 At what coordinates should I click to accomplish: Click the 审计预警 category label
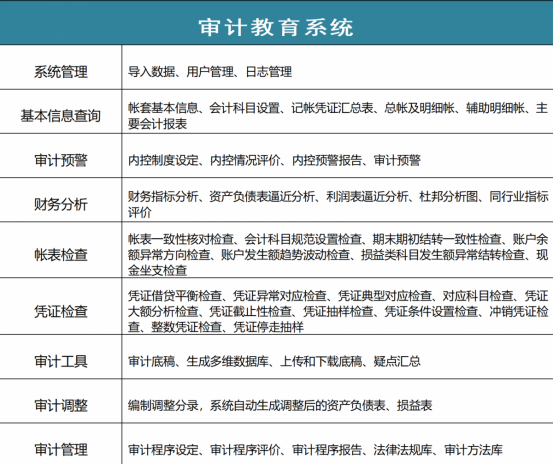(61, 160)
